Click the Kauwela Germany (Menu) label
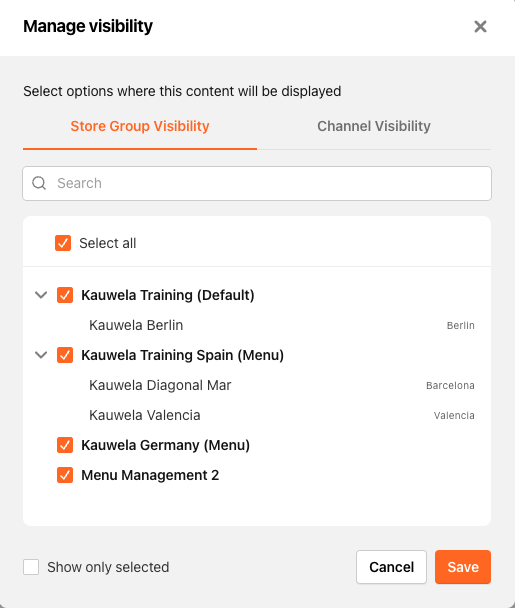The height and width of the screenshot is (608, 515). pyautogui.click(x=165, y=445)
